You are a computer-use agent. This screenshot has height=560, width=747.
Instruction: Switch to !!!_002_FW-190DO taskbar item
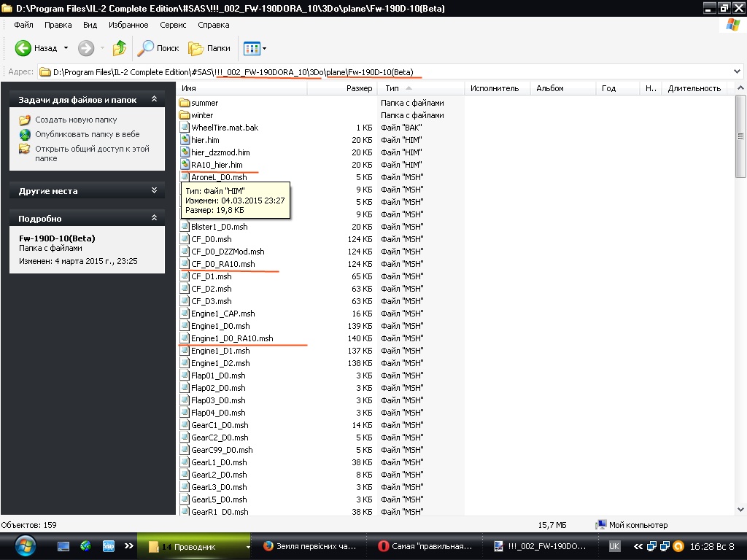[541, 547]
